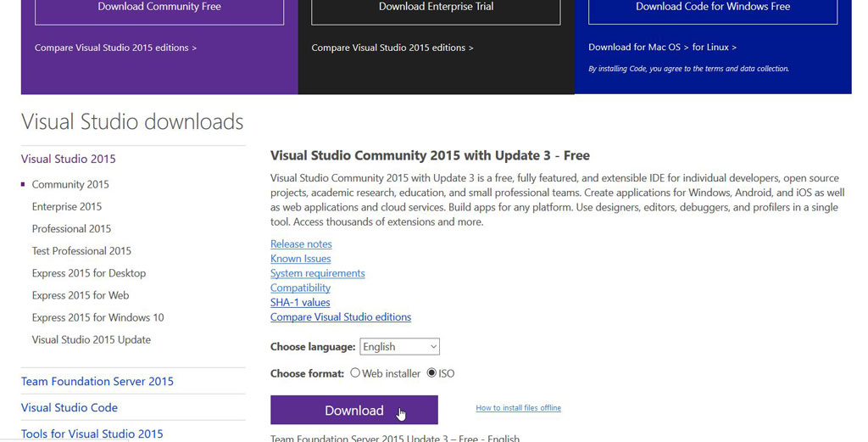Open How to install files offline link

tap(518, 408)
